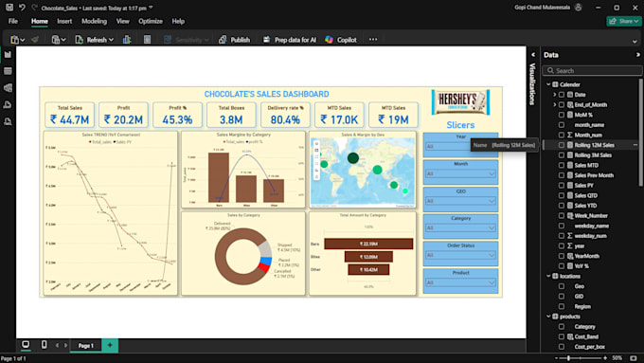Check the Sales MTD checkbox
Image resolution: width=644 pixels, height=363 pixels.
pos(562,165)
